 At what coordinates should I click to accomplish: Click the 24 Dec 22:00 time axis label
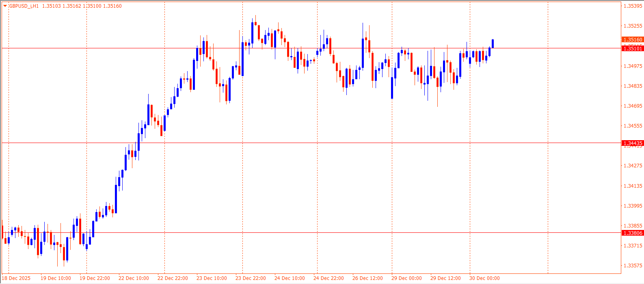click(x=328, y=278)
